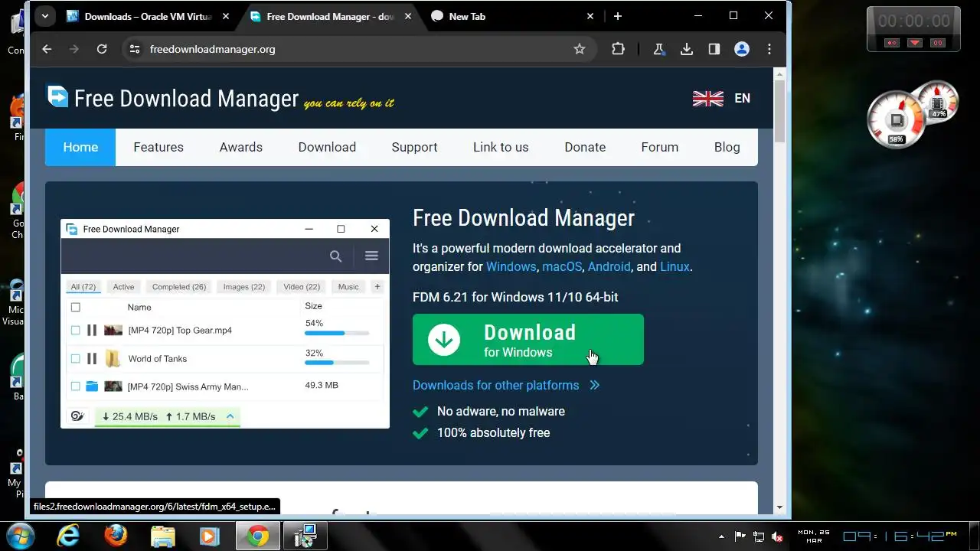Click the plus add-filter button in preview
The height and width of the screenshot is (551, 980).
[x=377, y=287]
